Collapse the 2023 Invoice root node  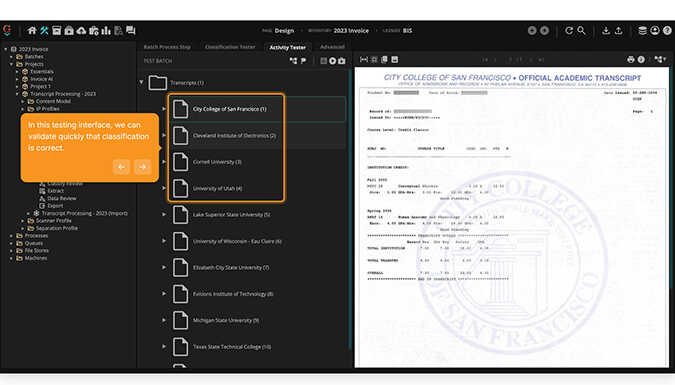pyautogui.click(x=6, y=49)
